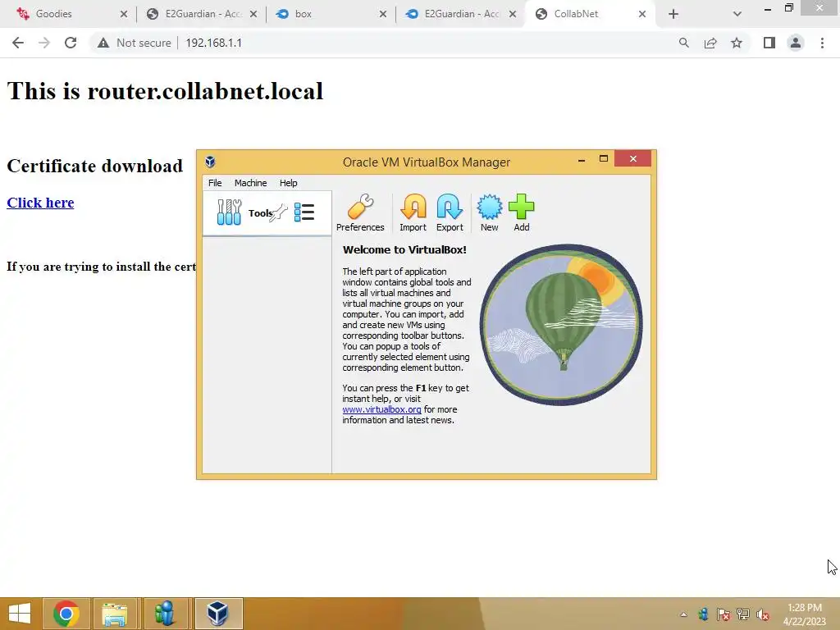Create a New virtual machine
Screen dimensions: 840x630
[x=489, y=212]
